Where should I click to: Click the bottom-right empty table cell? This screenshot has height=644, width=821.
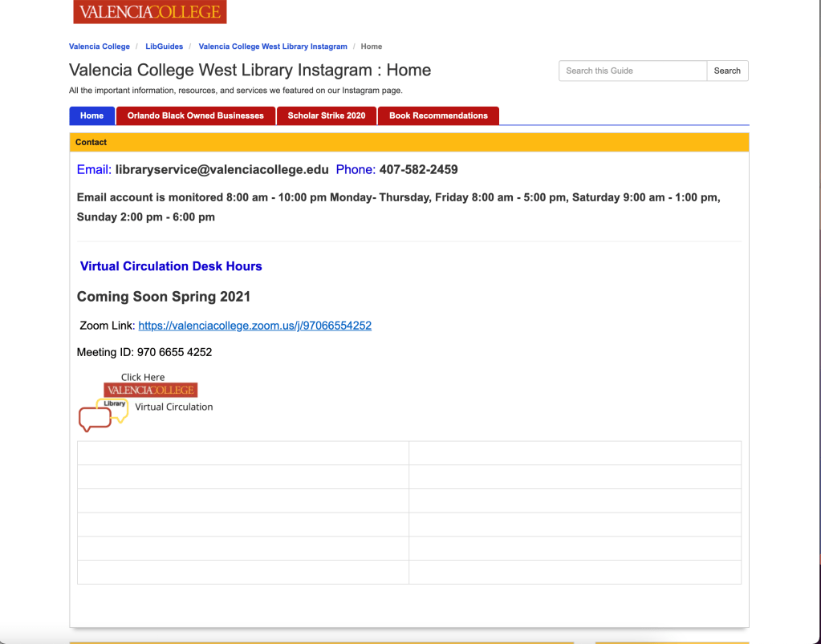[575, 572]
